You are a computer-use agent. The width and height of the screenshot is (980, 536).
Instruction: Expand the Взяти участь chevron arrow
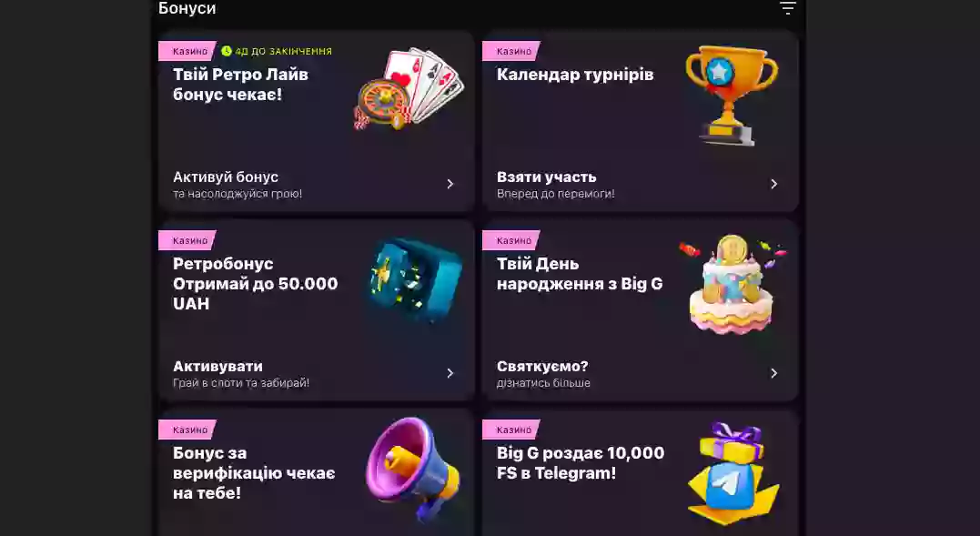773,184
